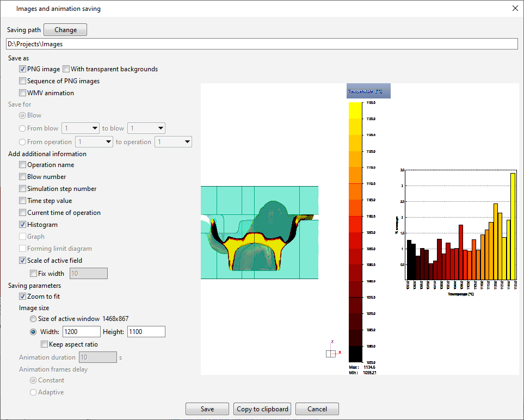Enable Sequence of PNG images

23,81
